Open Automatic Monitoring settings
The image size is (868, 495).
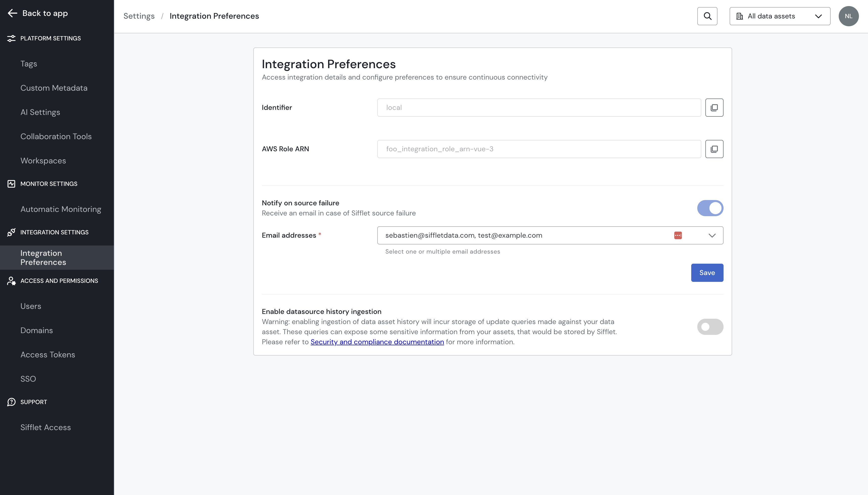point(61,209)
